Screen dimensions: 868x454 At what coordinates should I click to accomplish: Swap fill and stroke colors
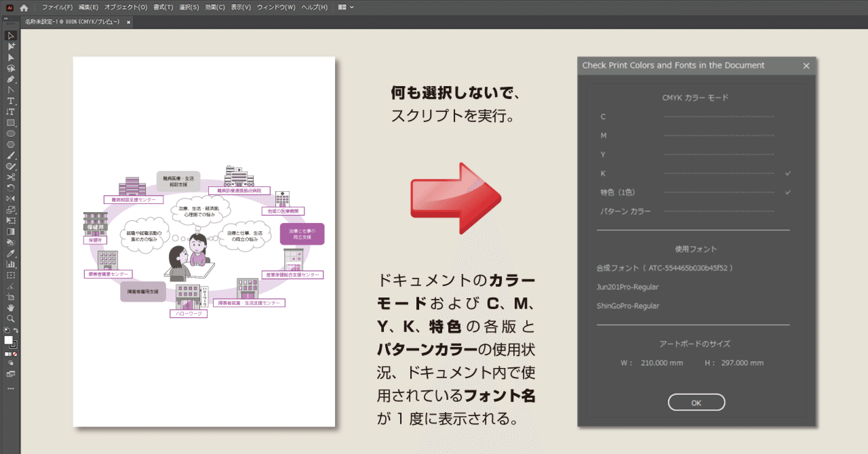click(x=15, y=330)
